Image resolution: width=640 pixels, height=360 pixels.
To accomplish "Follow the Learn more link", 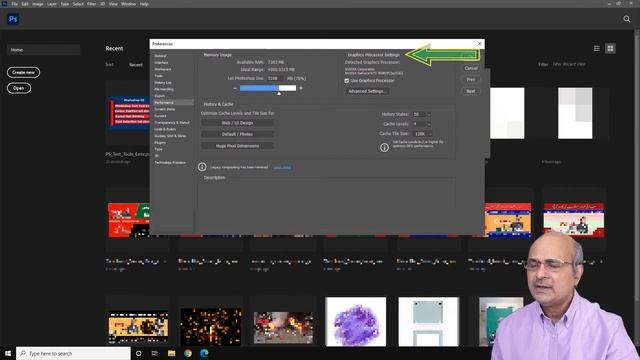I will [282, 167].
